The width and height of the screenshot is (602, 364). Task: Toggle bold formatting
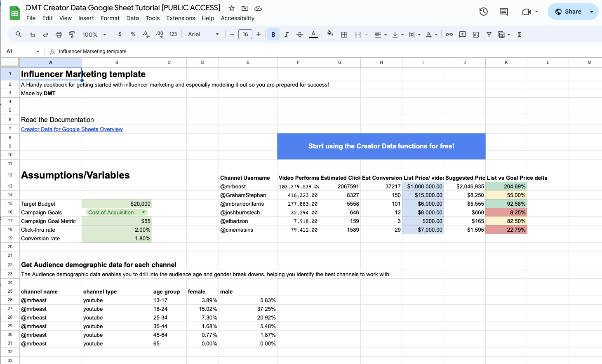(273, 35)
